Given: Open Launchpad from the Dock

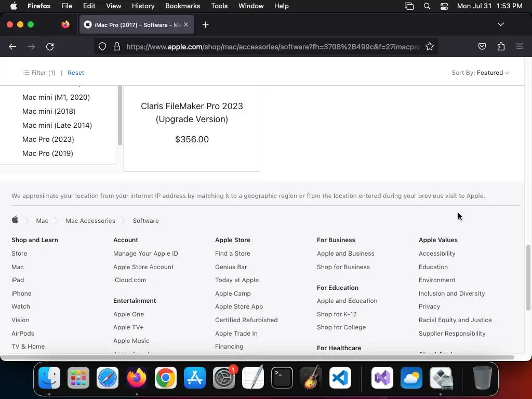Looking at the screenshot, I should tap(78, 378).
